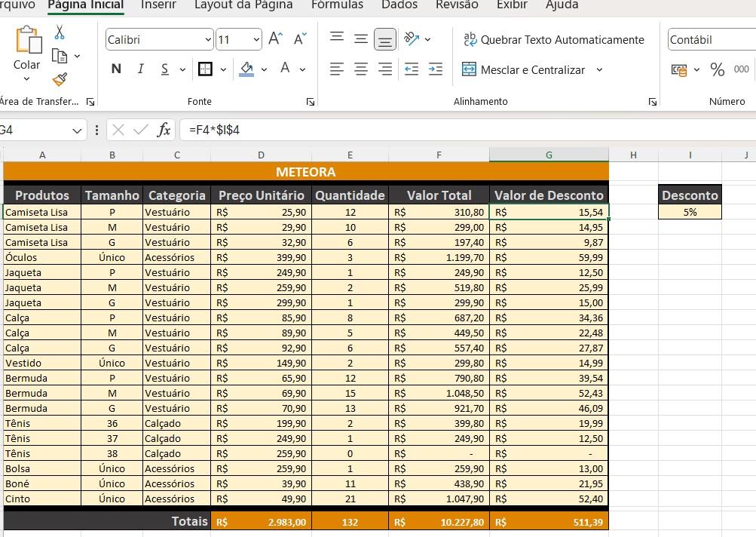Increase the cell indent

[436, 69]
